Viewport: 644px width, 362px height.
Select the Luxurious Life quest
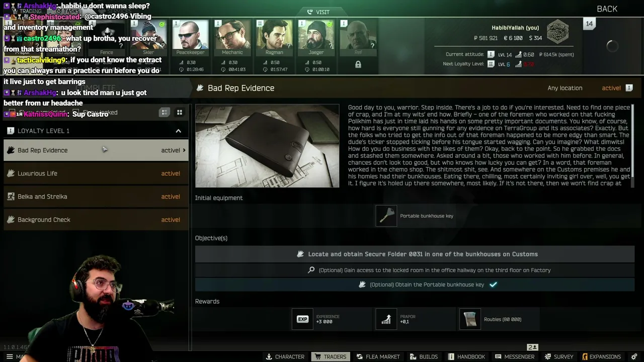(96, 173)
